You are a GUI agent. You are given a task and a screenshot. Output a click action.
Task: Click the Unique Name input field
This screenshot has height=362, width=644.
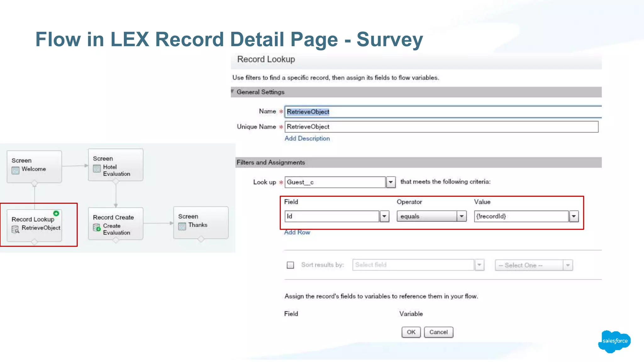(x=441, y=127)
